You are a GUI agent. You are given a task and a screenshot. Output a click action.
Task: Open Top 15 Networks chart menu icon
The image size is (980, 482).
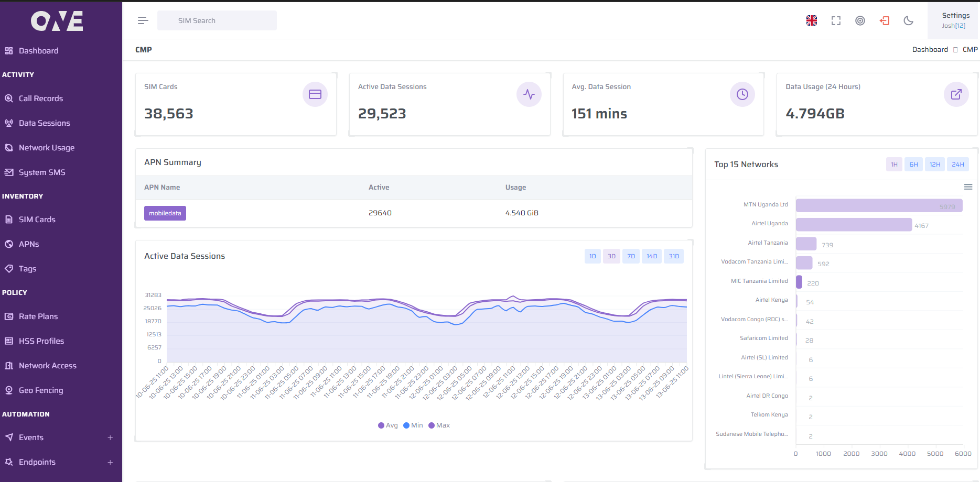coord(968,187)
